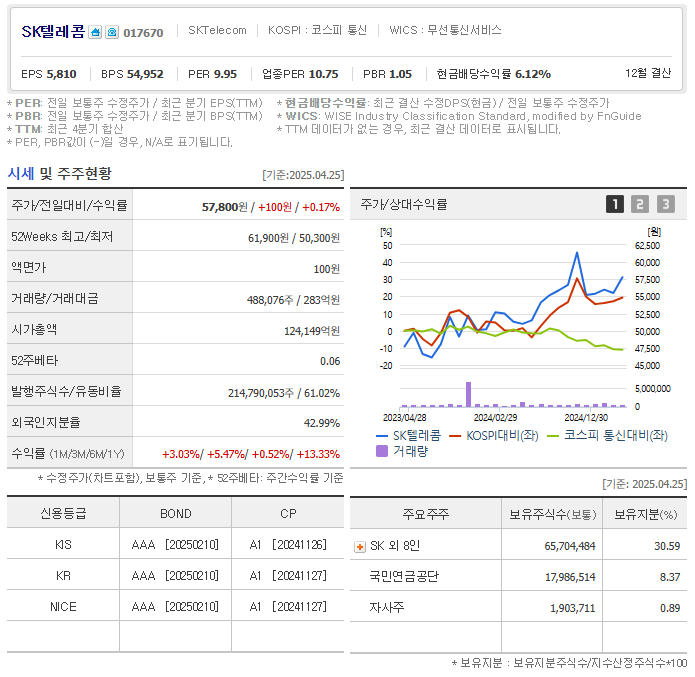
Task: Switch to chart tab 3
Action: click(x=666, y=204)
